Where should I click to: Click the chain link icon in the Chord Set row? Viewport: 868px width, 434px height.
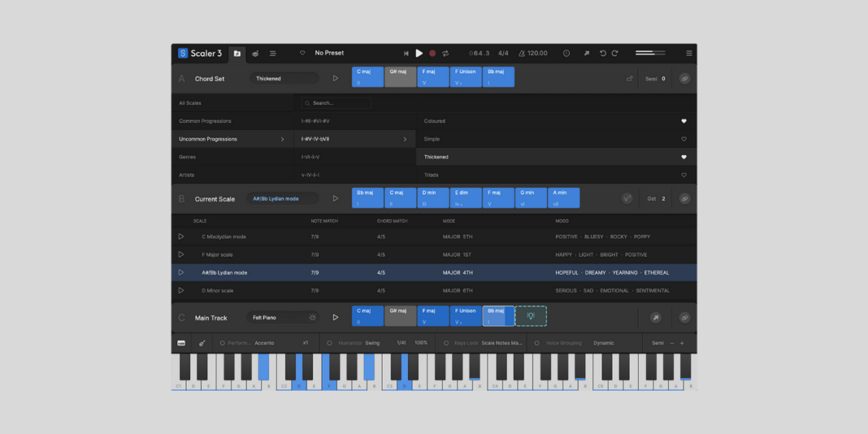point(684,78)
